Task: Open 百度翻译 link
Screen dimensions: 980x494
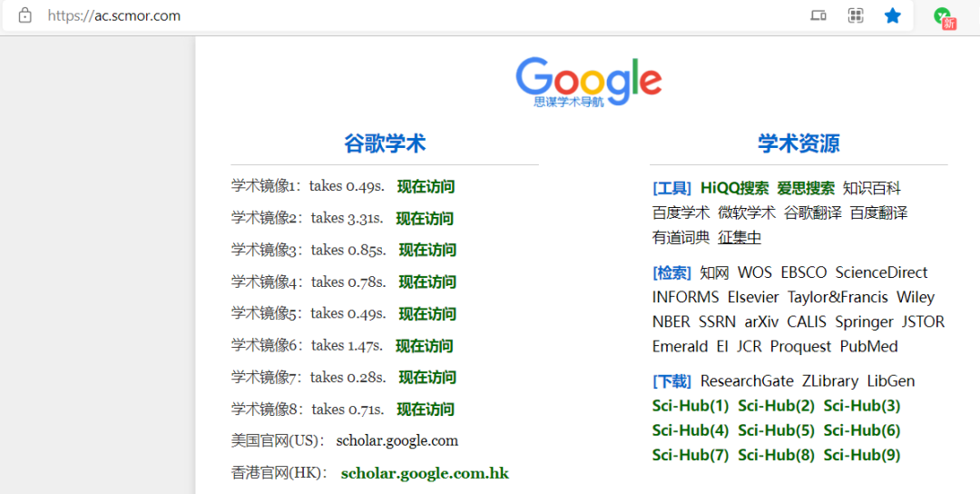Action: pos(878,212)
